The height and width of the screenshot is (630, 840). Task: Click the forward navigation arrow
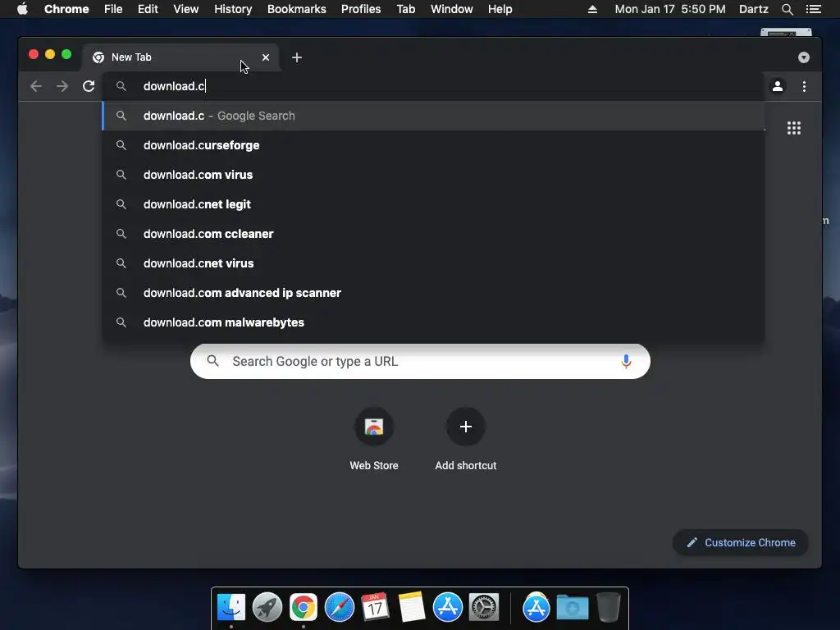(62, 86)
